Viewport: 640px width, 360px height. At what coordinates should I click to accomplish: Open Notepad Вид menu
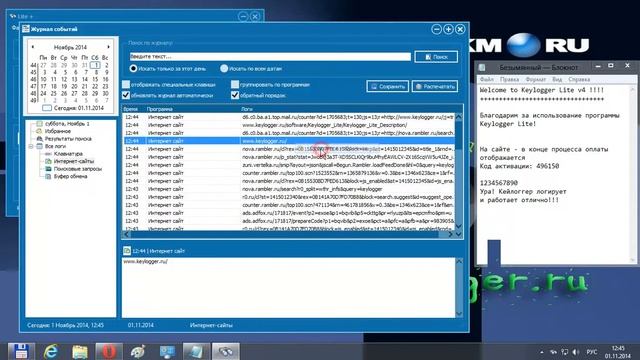(557, 79)
